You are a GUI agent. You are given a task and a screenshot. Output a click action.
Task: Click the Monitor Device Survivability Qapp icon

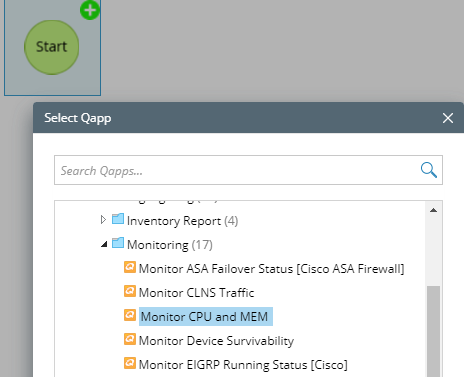click(130, 339)
